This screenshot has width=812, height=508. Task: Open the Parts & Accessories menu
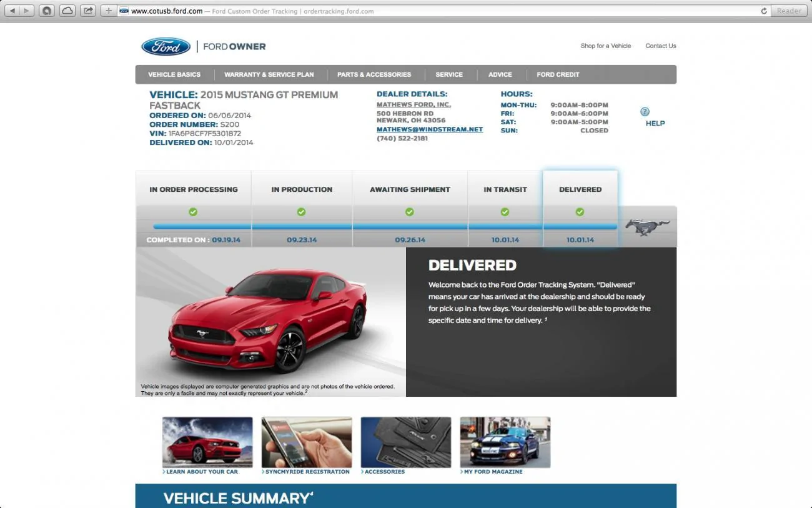(374, 74)
